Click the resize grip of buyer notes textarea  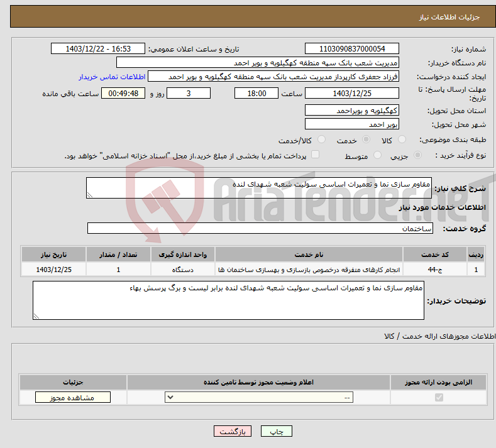[x=36, y=316]
